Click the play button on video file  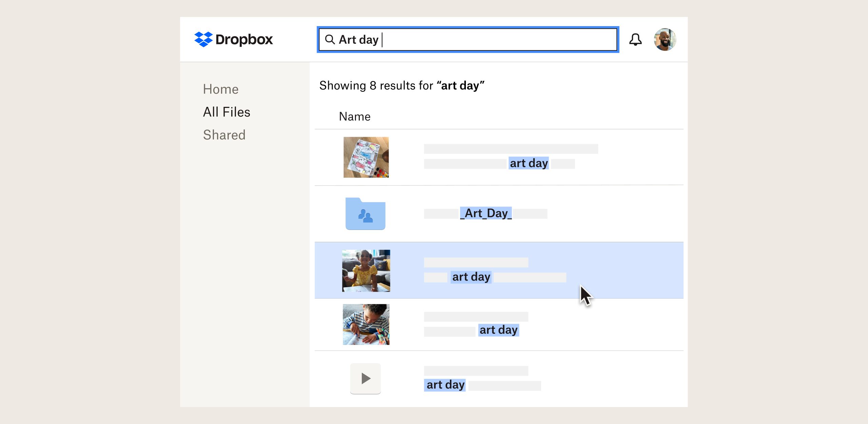365,378
